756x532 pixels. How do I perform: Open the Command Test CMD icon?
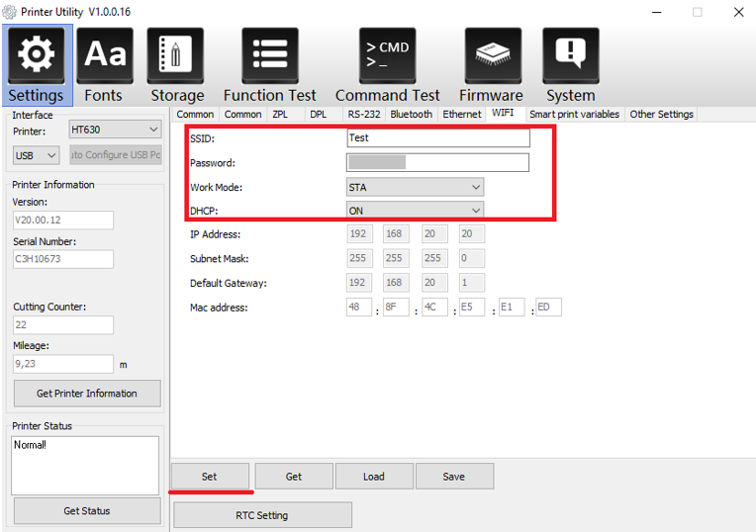[387, 55]
